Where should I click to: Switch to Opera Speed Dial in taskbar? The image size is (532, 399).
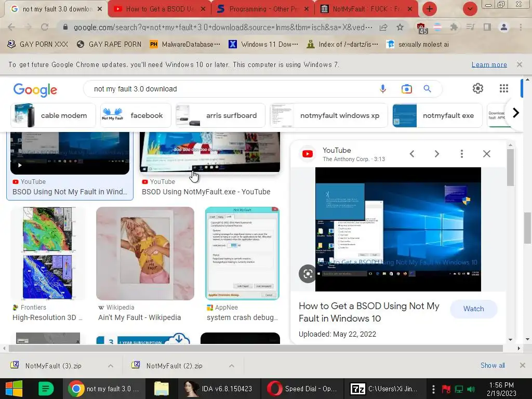pyautogui.click(x=302, y=389)
